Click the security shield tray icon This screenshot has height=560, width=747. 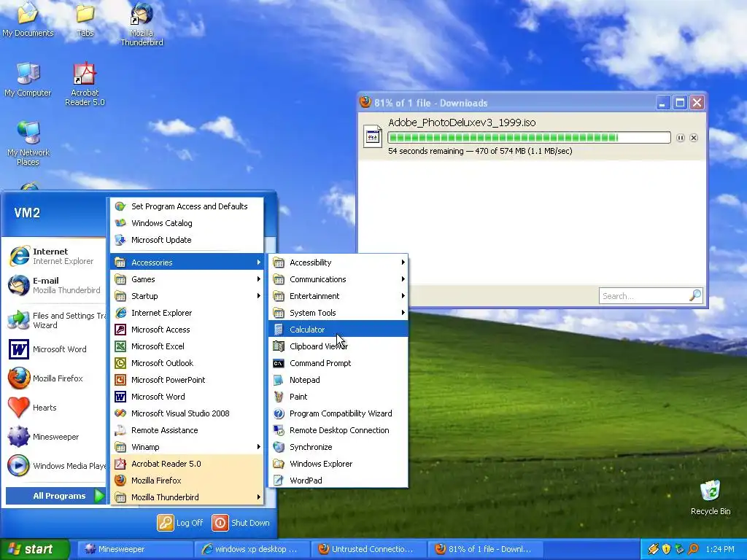click(x=666, y=549)
